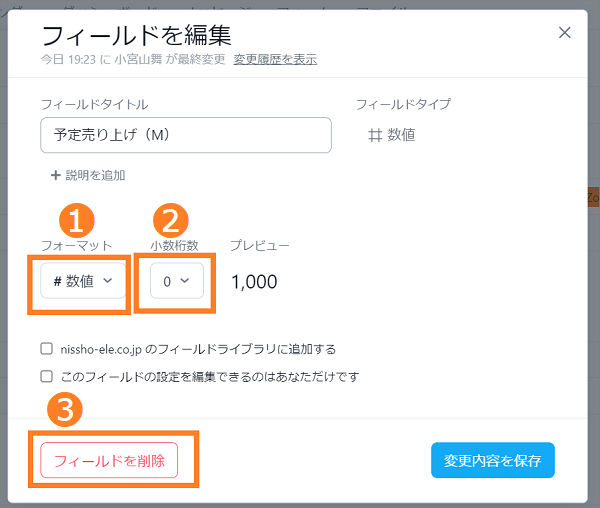Enable nissho-ele.co.jp field library checkbox
The image size is (600, 508).
(x=47, y=349)
